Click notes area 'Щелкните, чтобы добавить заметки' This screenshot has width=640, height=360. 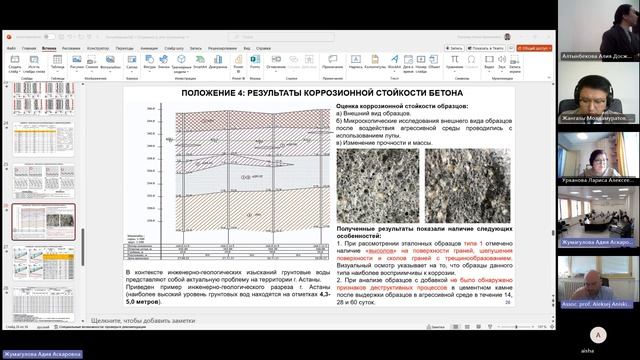[x=143, y=320]
